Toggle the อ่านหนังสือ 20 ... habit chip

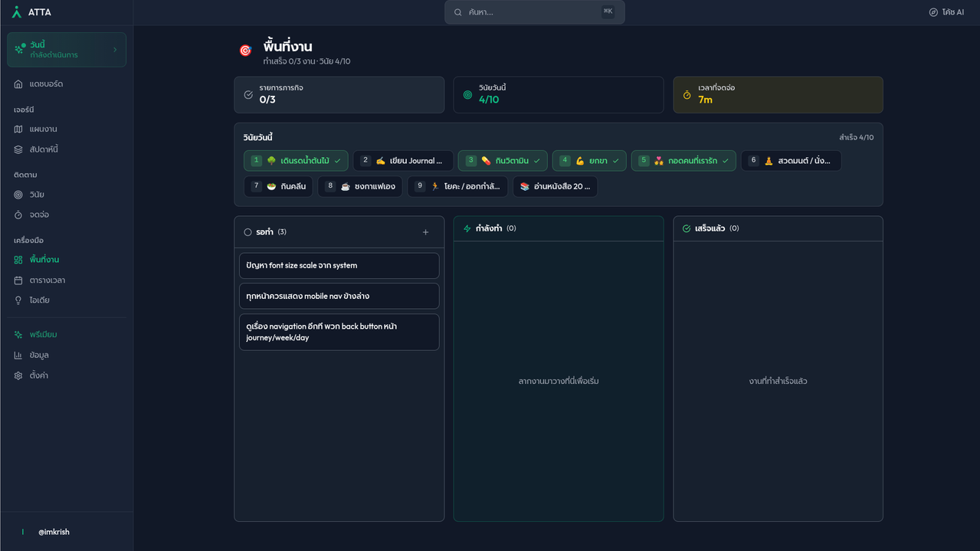[555, 187]
